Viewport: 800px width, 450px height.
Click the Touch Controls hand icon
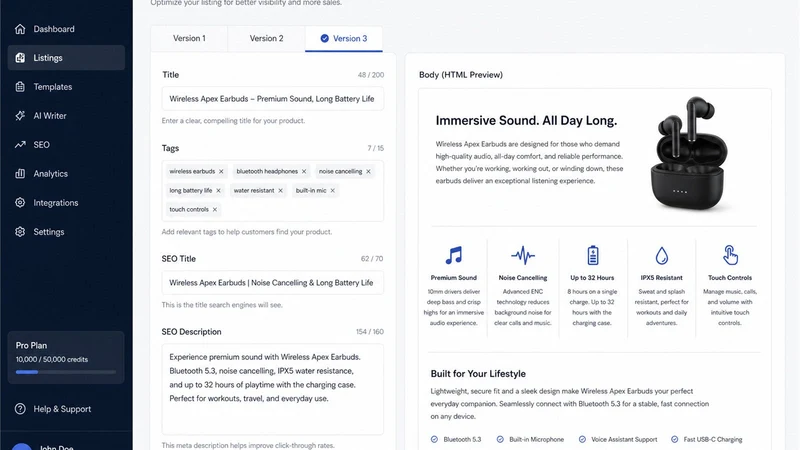click(x=730, y=255)
